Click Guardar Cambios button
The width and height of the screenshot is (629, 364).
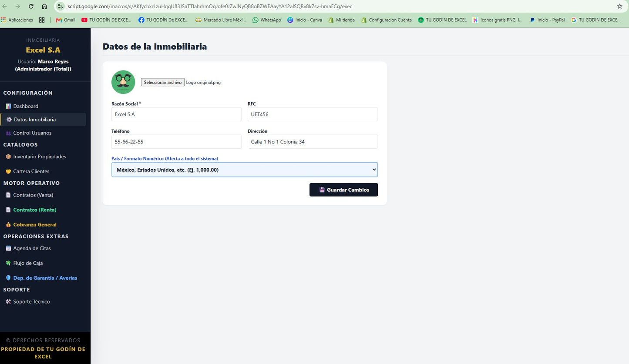343,190
